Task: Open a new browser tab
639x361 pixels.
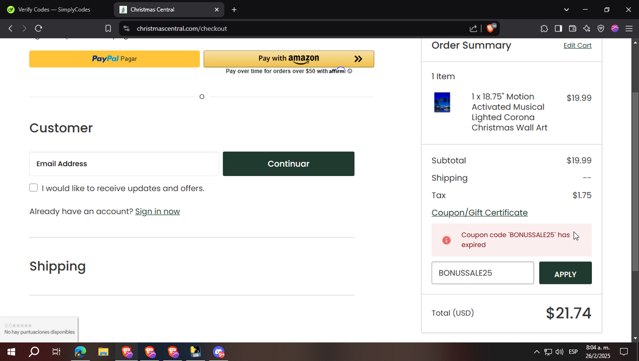Action: [234, 9]
